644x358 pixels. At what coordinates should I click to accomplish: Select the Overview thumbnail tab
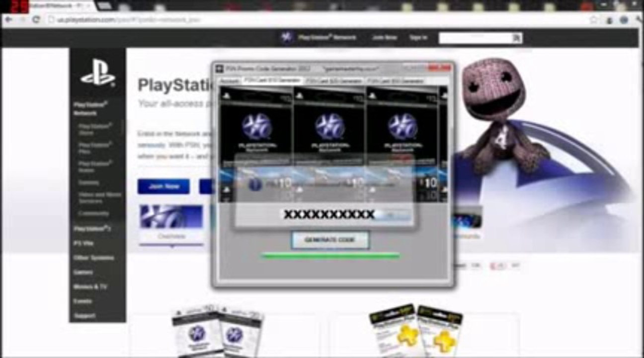[171, 223]
